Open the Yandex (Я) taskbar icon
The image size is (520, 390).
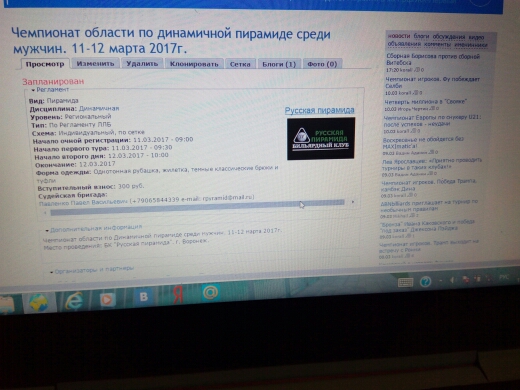tap(178, 294)
